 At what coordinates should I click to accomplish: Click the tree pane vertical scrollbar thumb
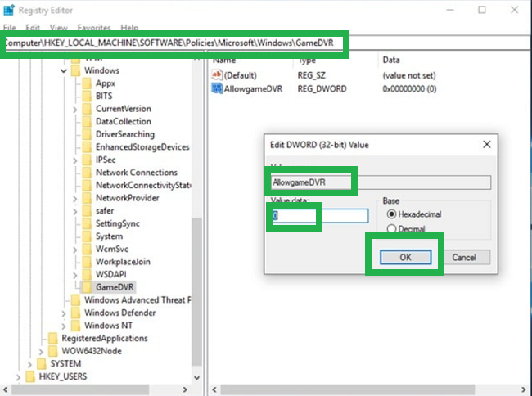point(196,291)
